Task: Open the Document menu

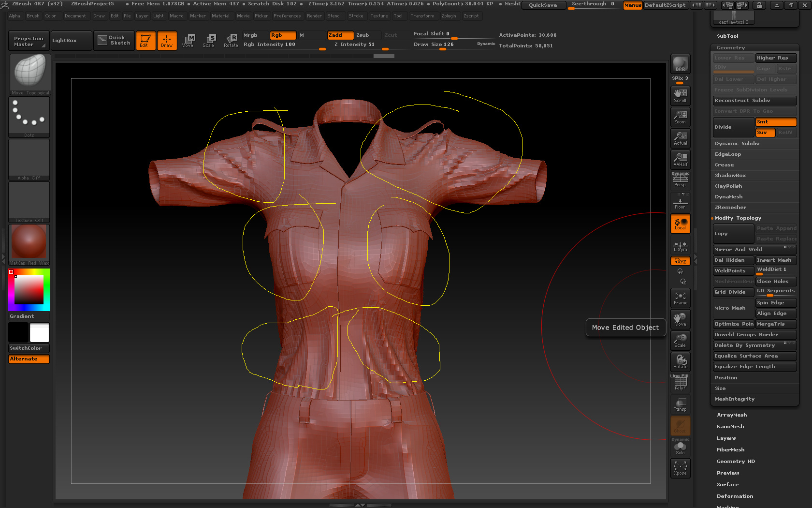Action: point(75,16)
